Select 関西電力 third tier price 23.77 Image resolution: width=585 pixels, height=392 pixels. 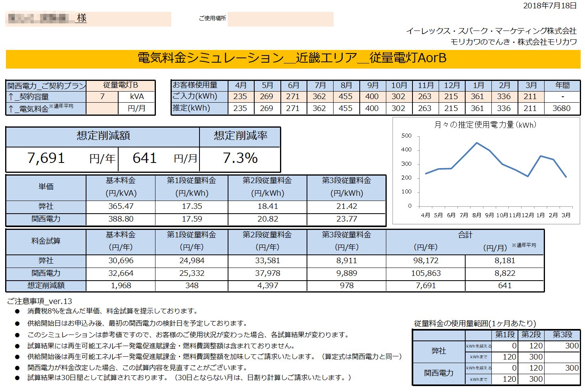click(347, 219)
